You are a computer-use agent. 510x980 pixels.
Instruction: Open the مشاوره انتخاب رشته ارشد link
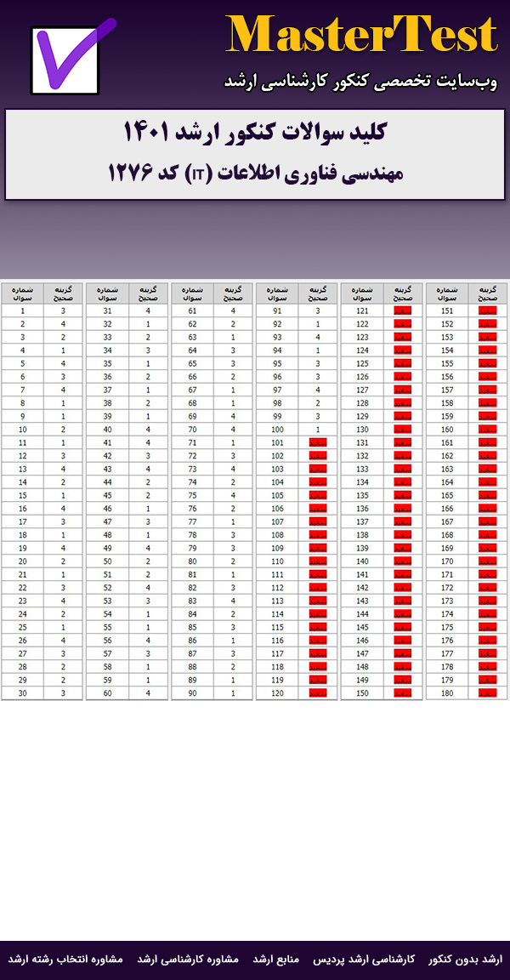click(x=66, y=959)
